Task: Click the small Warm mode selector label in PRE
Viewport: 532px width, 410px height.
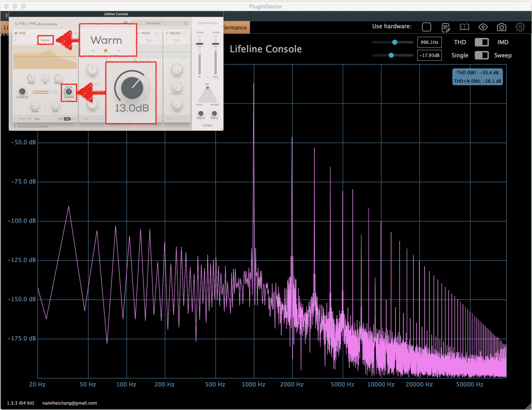Action: pyautogui.click(x=45, y=40)
